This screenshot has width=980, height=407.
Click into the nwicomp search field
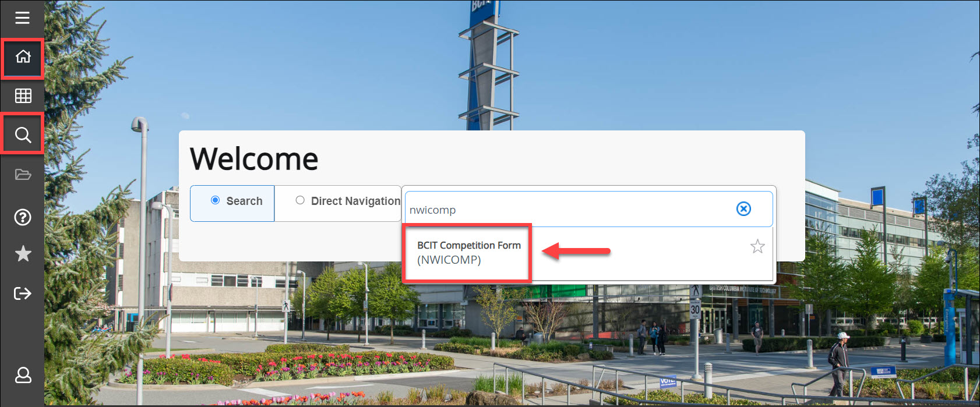click(565, 210)
